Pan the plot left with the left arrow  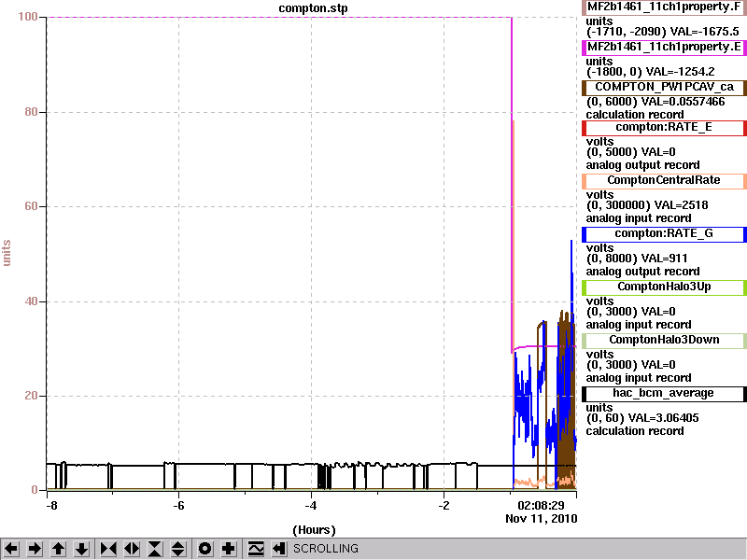coord(11,549)
